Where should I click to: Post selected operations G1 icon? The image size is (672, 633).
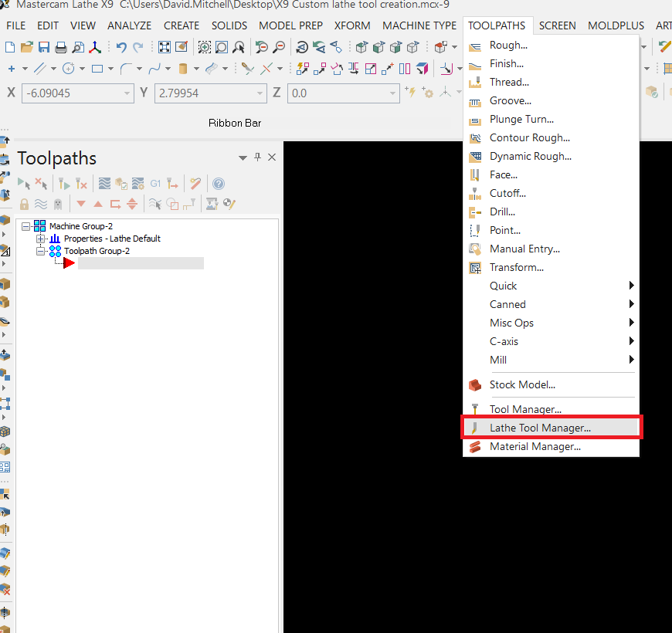[155, 184]
